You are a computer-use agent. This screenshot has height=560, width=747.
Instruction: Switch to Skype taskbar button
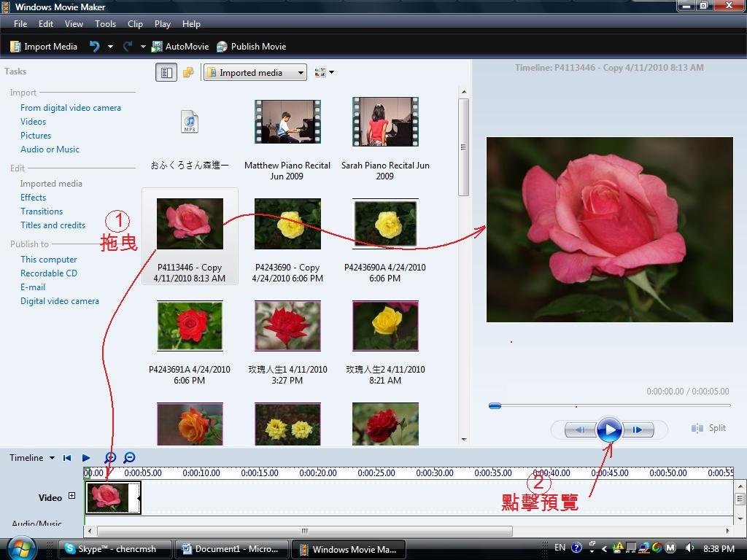click(x=115, y=549)
